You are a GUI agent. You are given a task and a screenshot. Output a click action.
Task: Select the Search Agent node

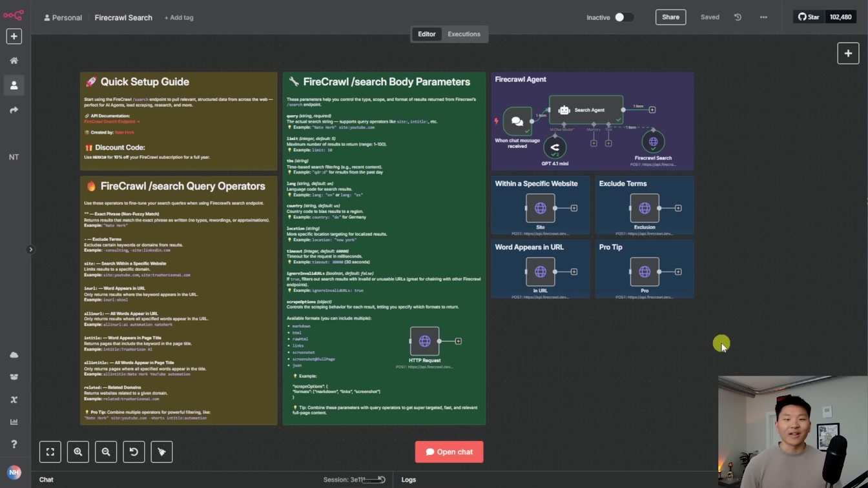(586, 110)
